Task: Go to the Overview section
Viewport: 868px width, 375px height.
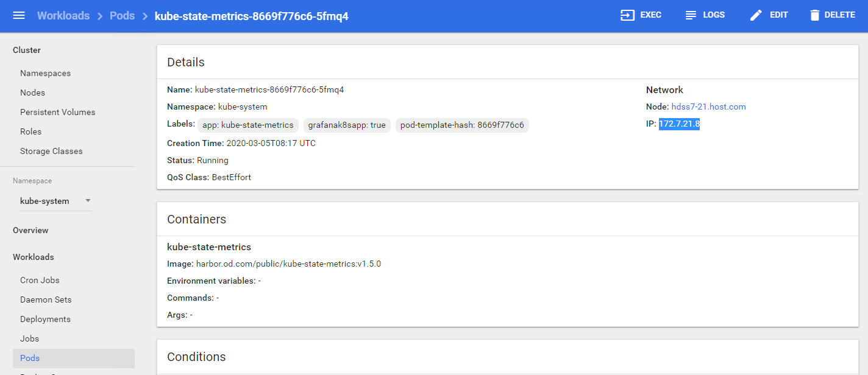Action: tap(30, 230)
